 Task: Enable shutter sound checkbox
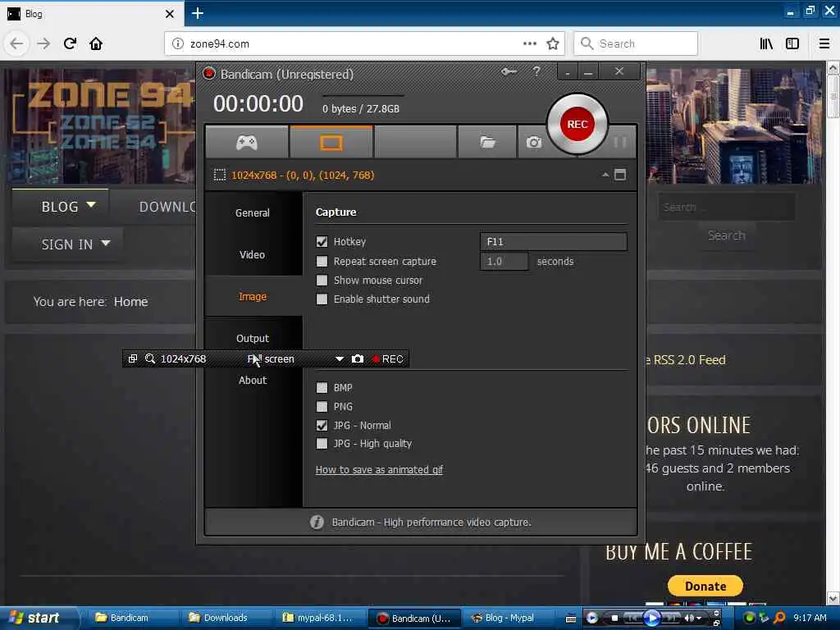[x=322, y=299]
